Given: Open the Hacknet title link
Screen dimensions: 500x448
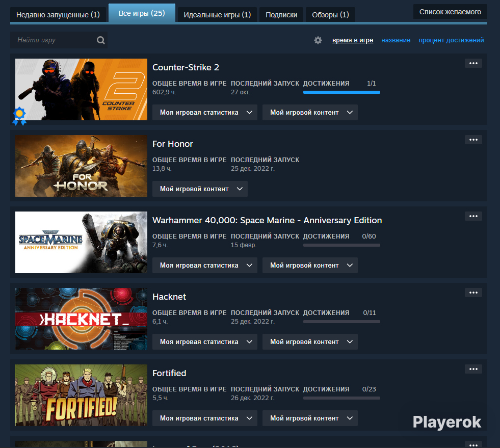Looking at the screenshot, I should 169,297.
